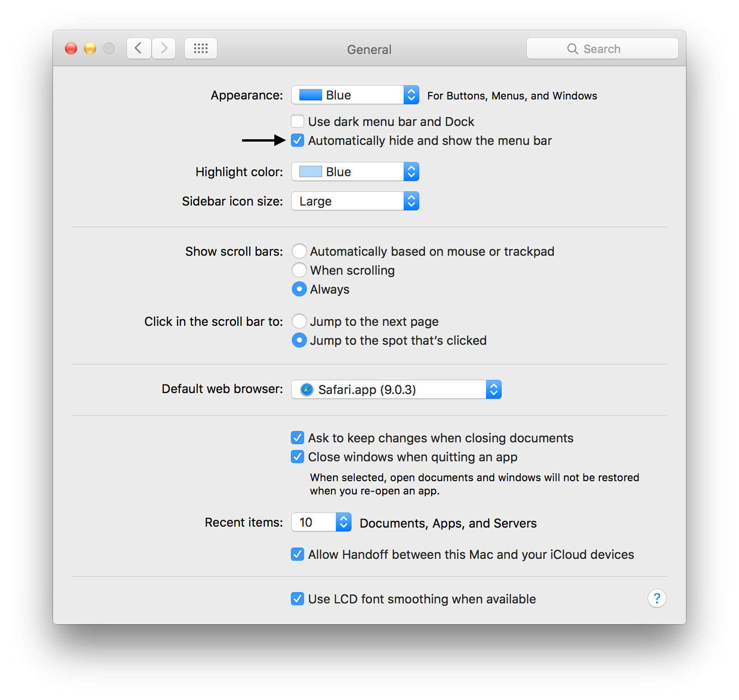This screenshot has height=700, width=739.
Task: Uncheck Automatically hide and show the menu bar
Action: point(297,140)
